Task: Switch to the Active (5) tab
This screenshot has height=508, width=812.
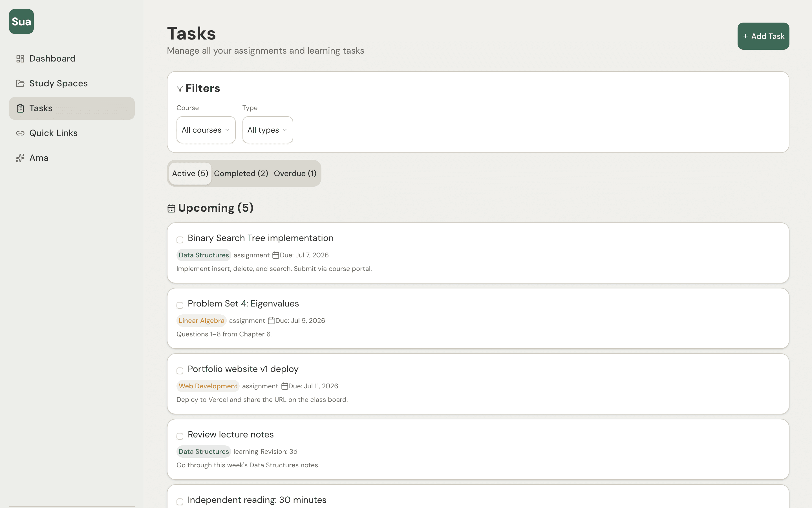Action: click(x=190, y=174)
